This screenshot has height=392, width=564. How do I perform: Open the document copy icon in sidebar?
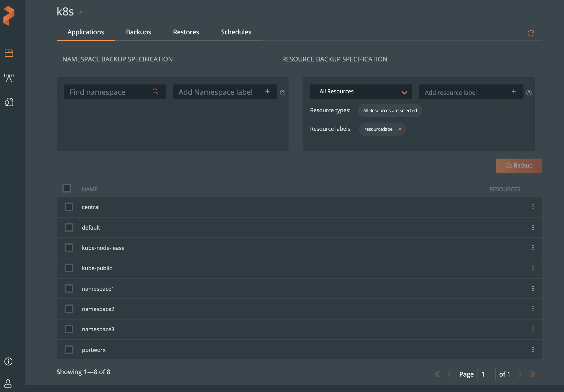[9, 102]
